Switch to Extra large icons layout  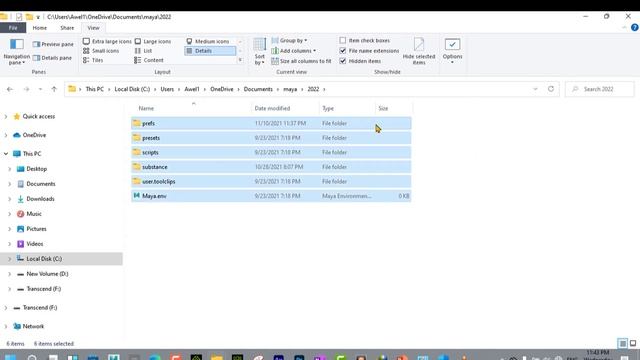pos(107,41)
